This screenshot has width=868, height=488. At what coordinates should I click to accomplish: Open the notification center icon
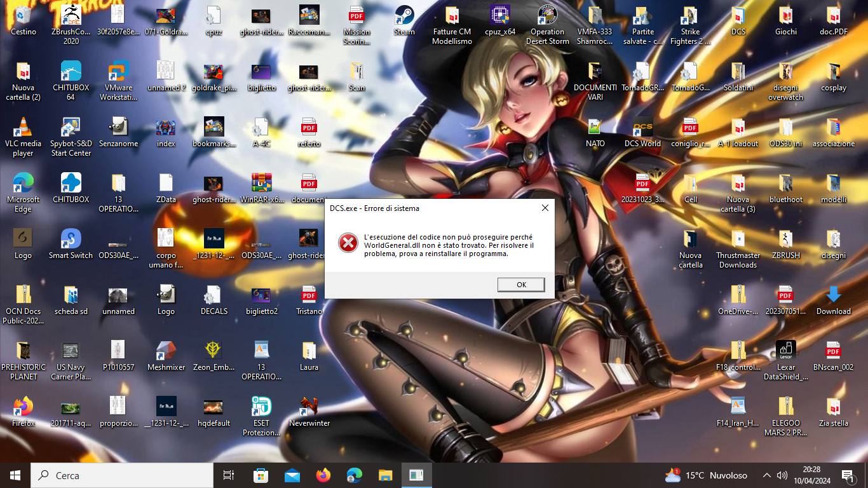click(x=848, y=475)
